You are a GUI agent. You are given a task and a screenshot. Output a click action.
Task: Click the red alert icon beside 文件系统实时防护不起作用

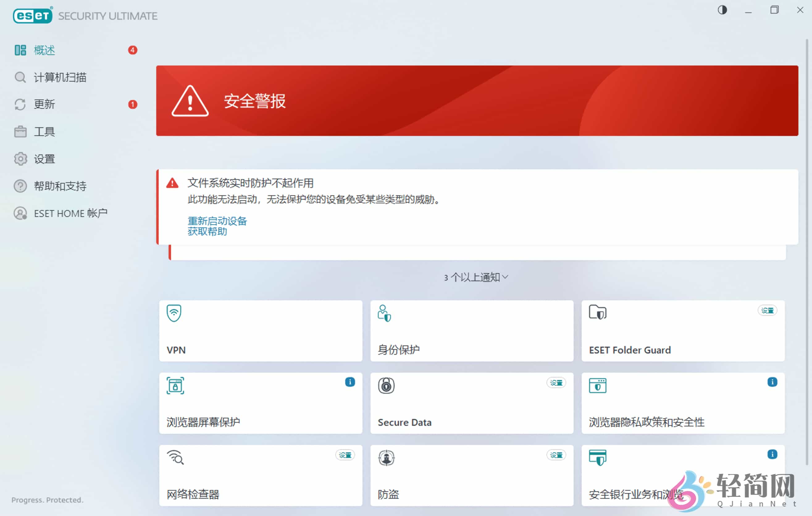coord(172,183)
